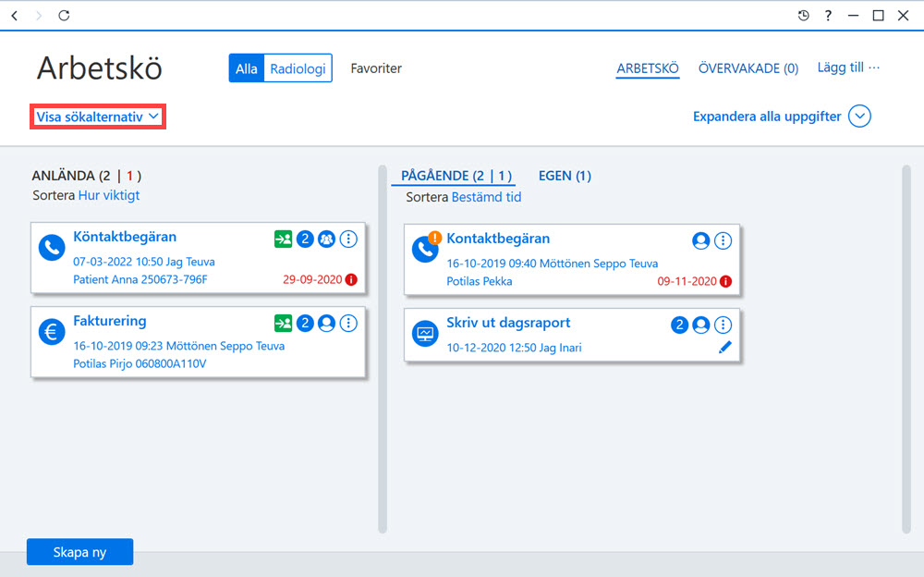Expand Visa sökalternativ search options
The width and height of the screenshot is (924, 577).
98,117
